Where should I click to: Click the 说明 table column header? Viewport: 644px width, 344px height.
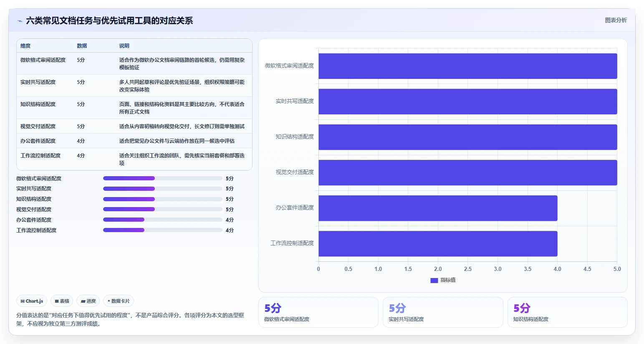(x=124, y=46)
